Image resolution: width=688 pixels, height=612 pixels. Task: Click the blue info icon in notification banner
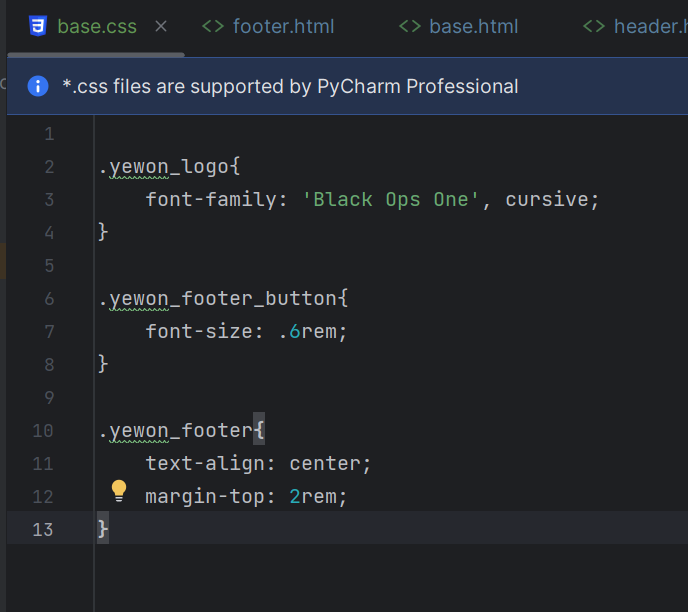[x=38, y=86]
